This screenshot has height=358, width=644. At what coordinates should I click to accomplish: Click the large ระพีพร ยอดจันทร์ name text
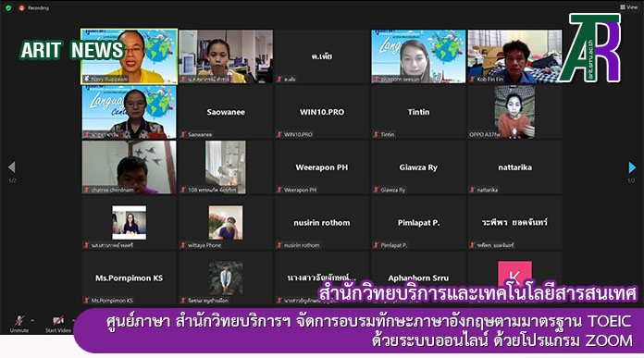click(514, 222)
